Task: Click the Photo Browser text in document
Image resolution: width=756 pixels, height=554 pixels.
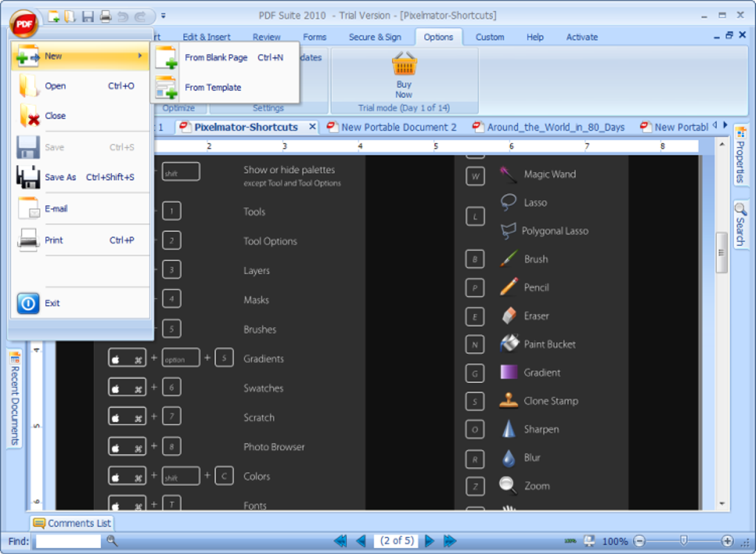Action: tap(273, 447)
